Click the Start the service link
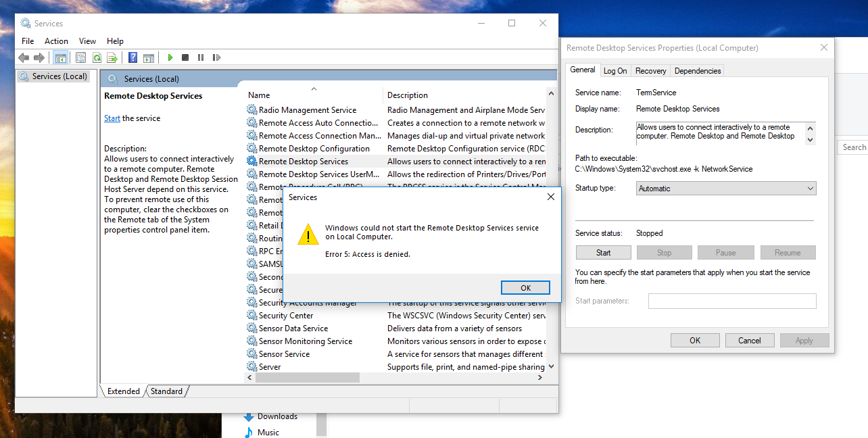The image size is (868, 438). (x=112, y=118)
